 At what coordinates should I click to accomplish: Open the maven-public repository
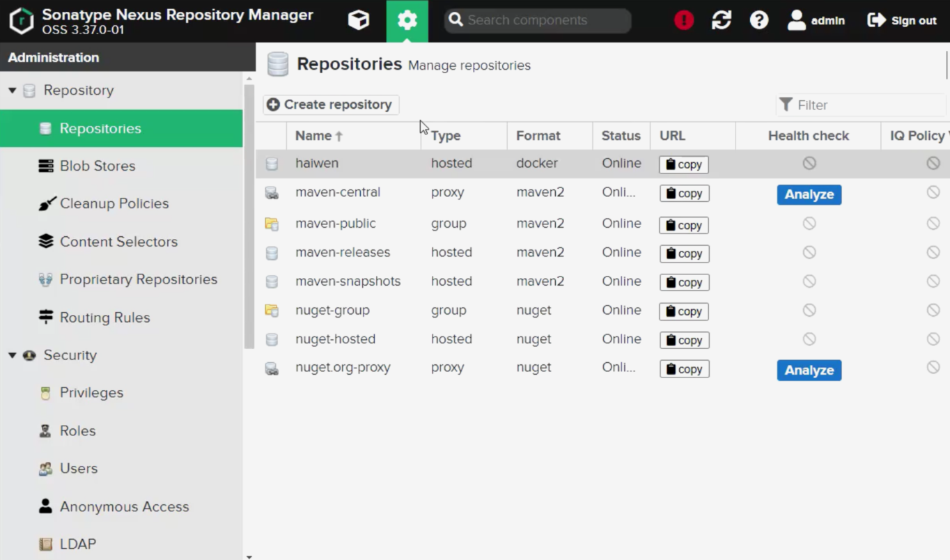pyautogui.click(x=602, y=224)
